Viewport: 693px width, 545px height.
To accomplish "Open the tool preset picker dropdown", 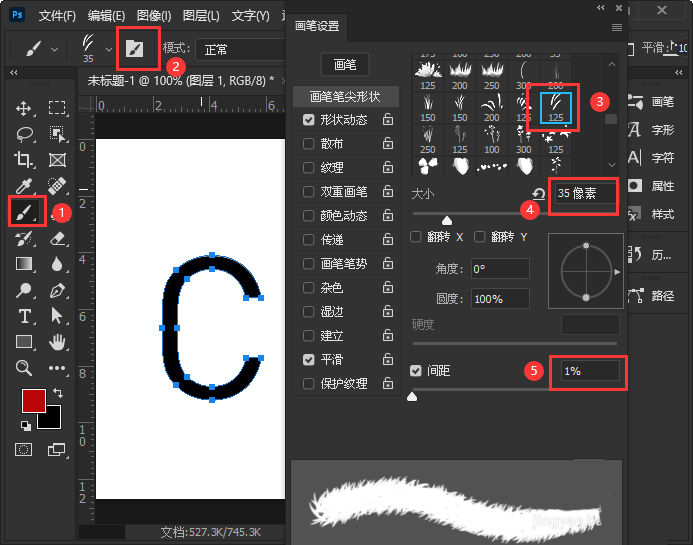I will coord(54,49).
